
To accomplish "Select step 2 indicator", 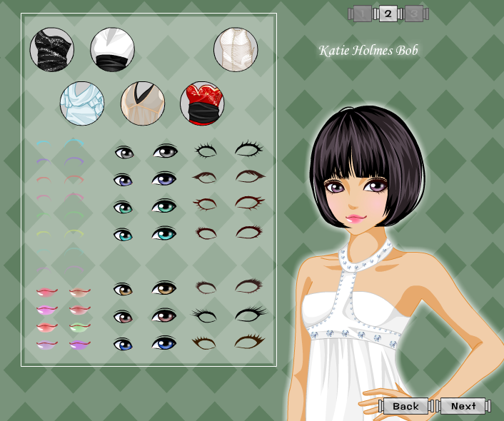I will click(388, 14).
